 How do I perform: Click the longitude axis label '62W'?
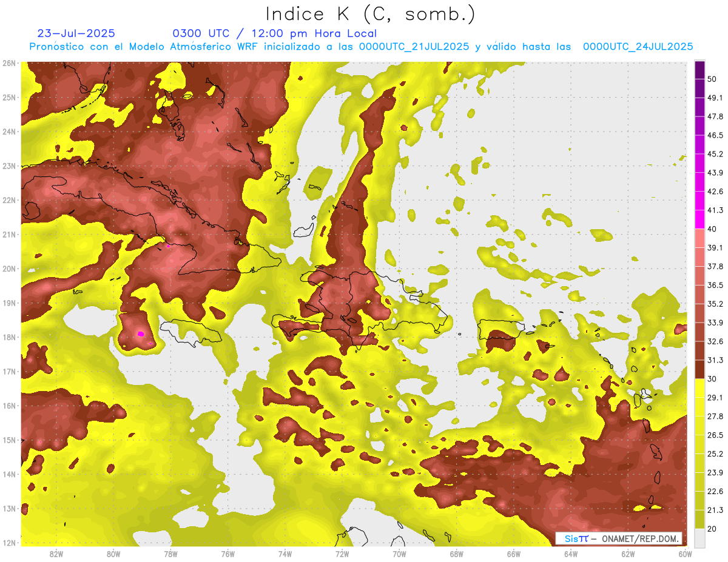click(x=628, y=554)
